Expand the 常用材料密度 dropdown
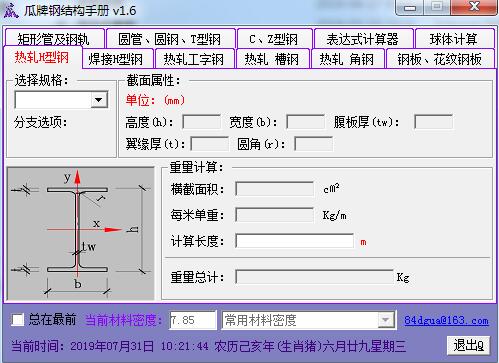Screen dimensions: 499x363 coord(385,320)
